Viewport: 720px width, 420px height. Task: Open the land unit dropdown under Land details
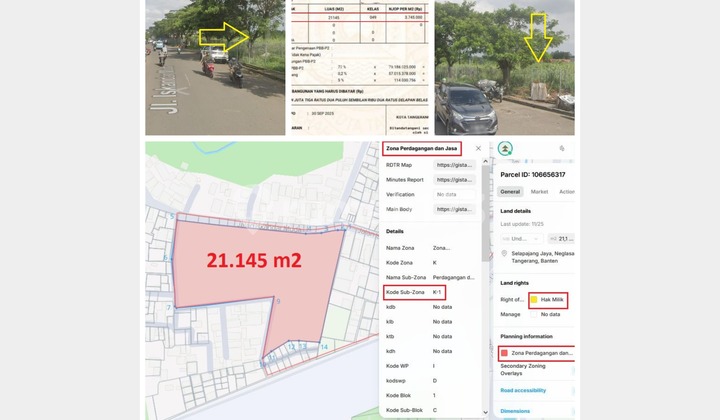coord(521,239)
